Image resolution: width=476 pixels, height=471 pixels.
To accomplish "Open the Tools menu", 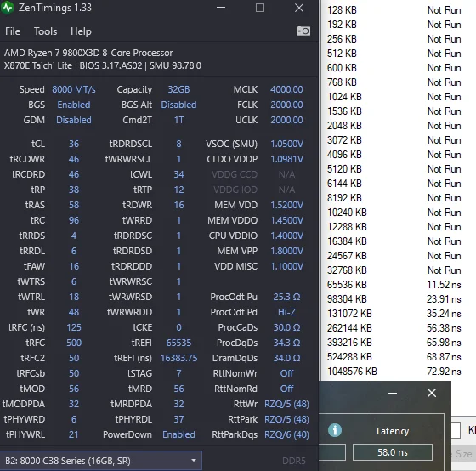I will [46, 31].
